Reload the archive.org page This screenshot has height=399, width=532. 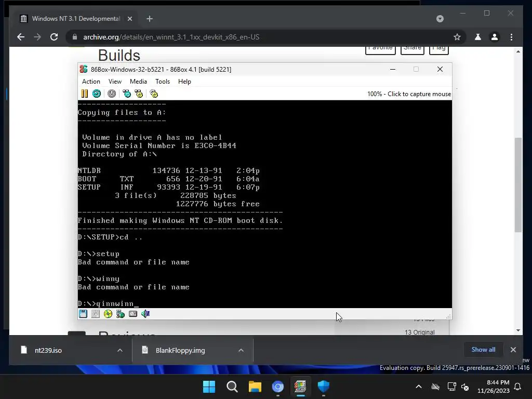(x=54, y=37)
